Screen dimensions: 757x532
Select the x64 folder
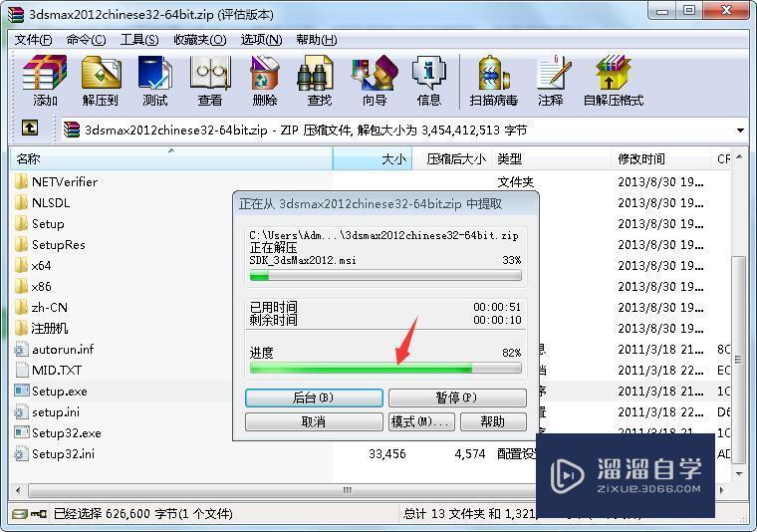click(x=33, y=266)
